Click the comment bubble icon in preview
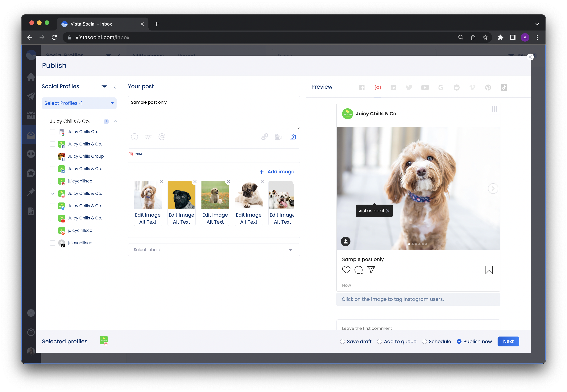This screenshot has height=392, width=567. click(x=358, y=270)
